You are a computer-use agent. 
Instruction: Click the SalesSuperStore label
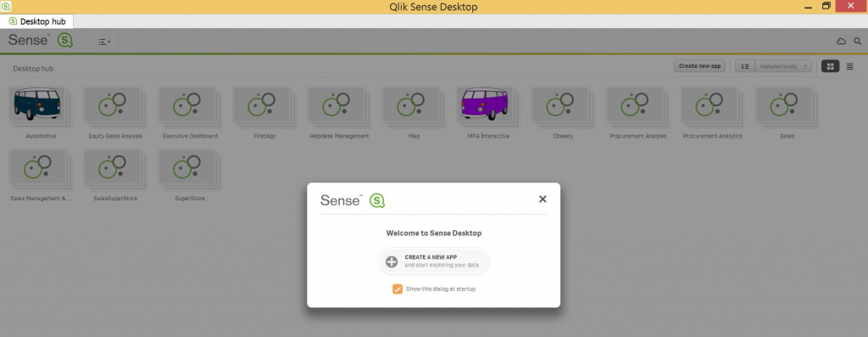tap(115, 199)
